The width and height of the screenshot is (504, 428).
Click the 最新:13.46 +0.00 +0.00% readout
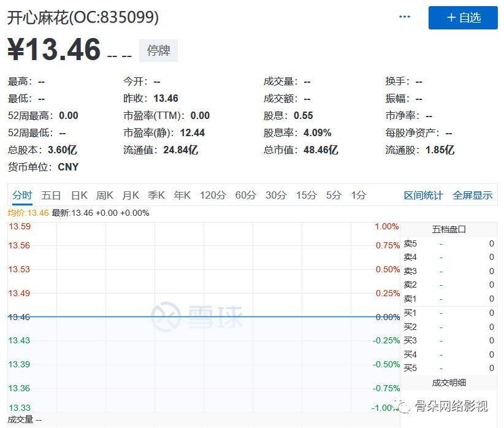(101, 213)
